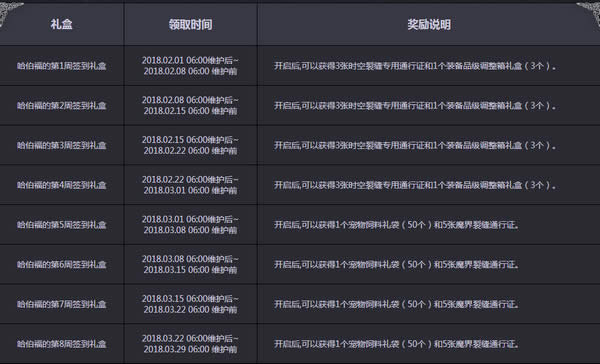This screenshot has width=600, height=364.
Task: Click the 领取时间 column header
Action: coord(191,24)
